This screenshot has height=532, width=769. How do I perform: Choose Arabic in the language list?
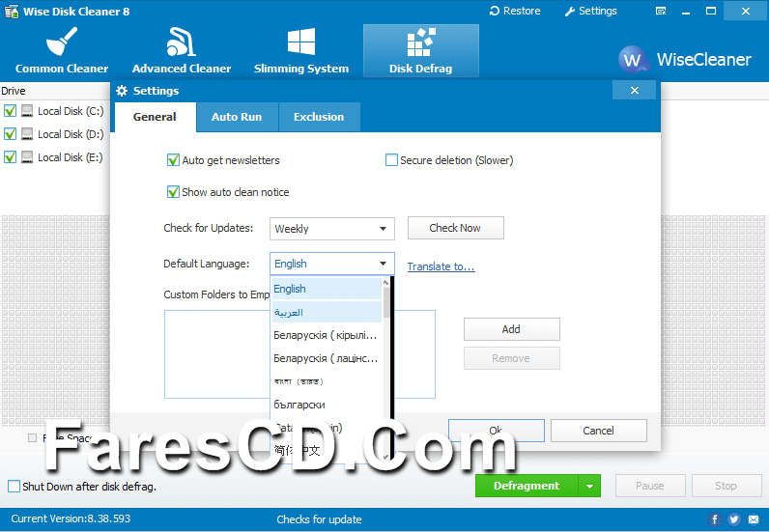(x=327, y=312)
